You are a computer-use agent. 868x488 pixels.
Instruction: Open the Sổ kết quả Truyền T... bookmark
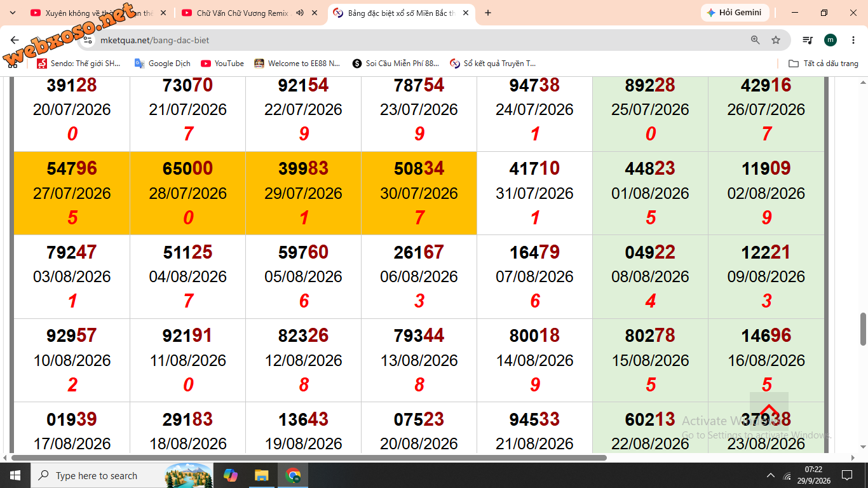[x=493, y=64]
